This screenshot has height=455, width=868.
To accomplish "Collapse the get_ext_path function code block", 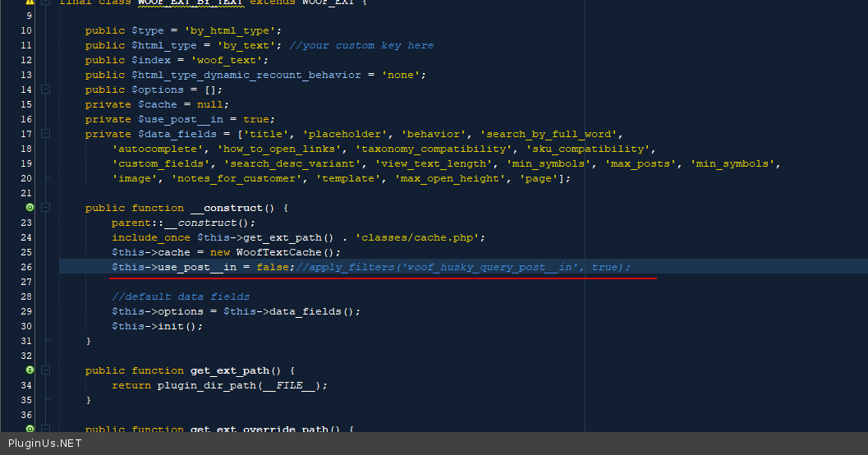I will pos(46,370).
